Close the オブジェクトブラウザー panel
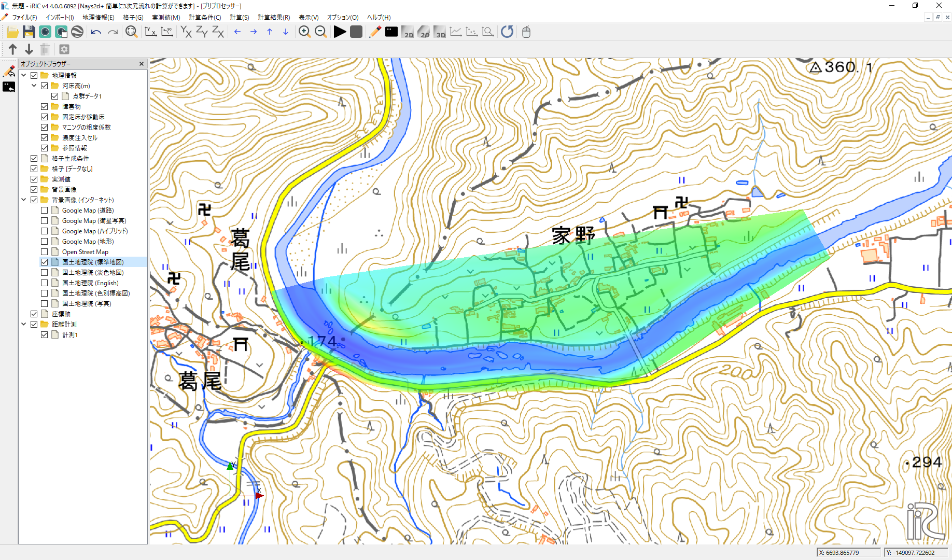 click(142, 64)
